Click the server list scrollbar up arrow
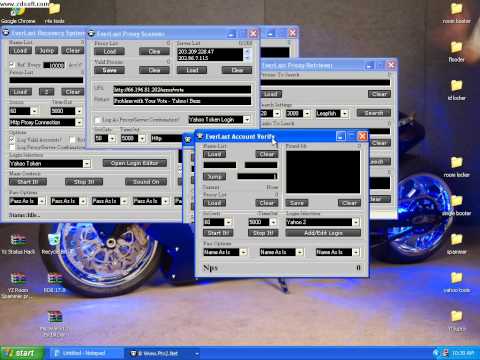The height and width of the screenshot is (360, 480). click(247, 51)
